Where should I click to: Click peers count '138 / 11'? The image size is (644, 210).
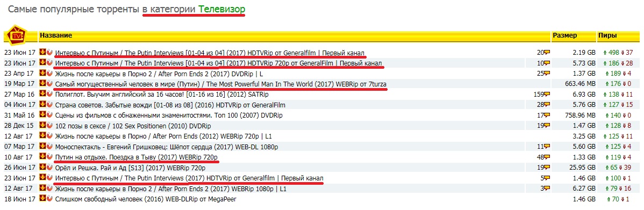(618, 95)
